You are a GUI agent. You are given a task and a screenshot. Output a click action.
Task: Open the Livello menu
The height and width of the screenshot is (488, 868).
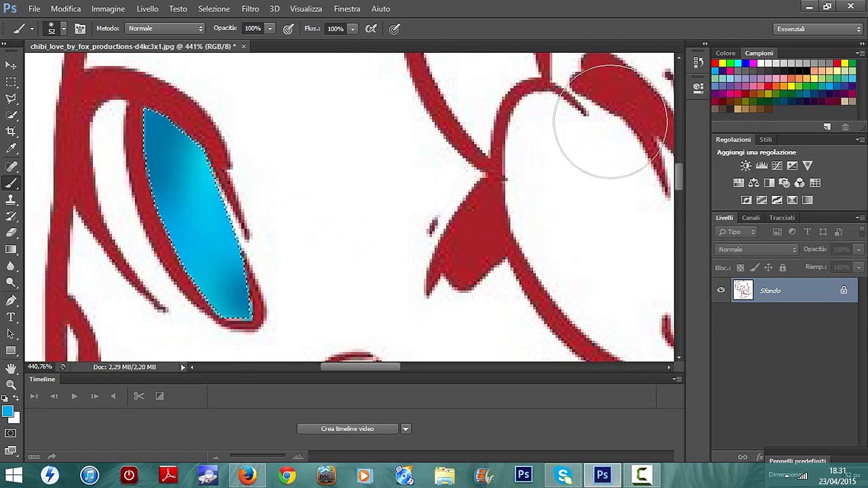point(147,9)
